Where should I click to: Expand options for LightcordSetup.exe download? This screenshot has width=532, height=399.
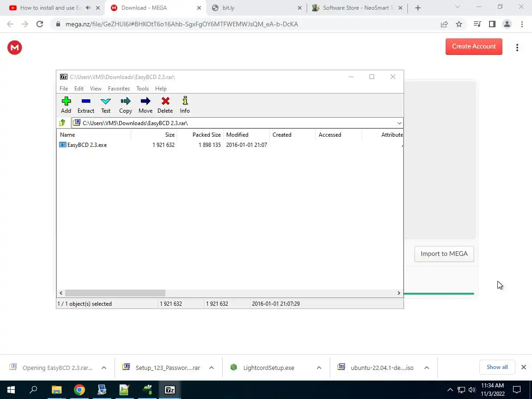click(x=319, y=368)
